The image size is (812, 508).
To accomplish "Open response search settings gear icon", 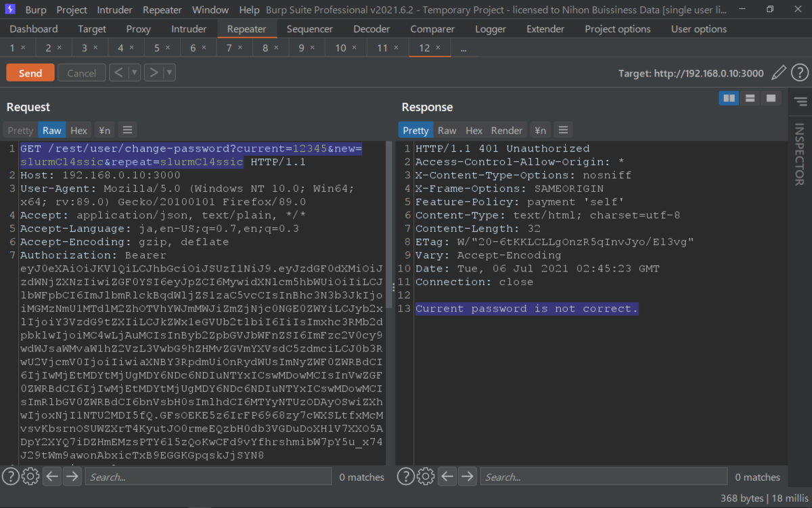I will tap(426, 476).
